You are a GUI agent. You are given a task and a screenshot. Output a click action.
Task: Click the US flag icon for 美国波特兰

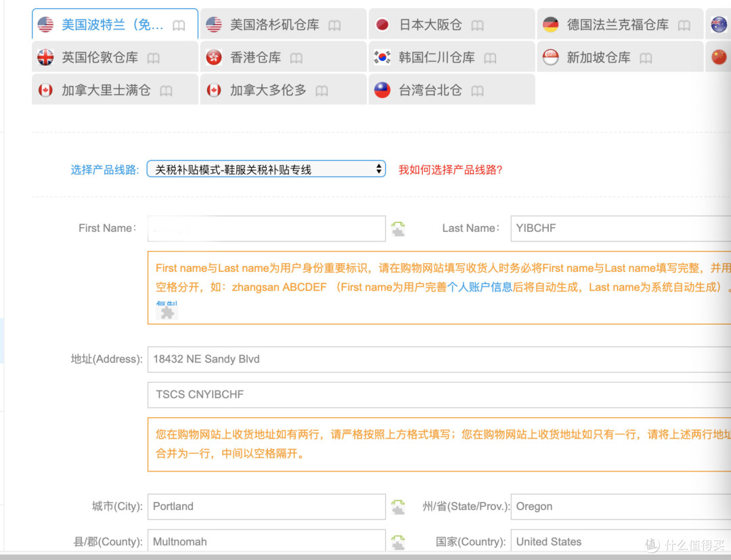point(45,24)
